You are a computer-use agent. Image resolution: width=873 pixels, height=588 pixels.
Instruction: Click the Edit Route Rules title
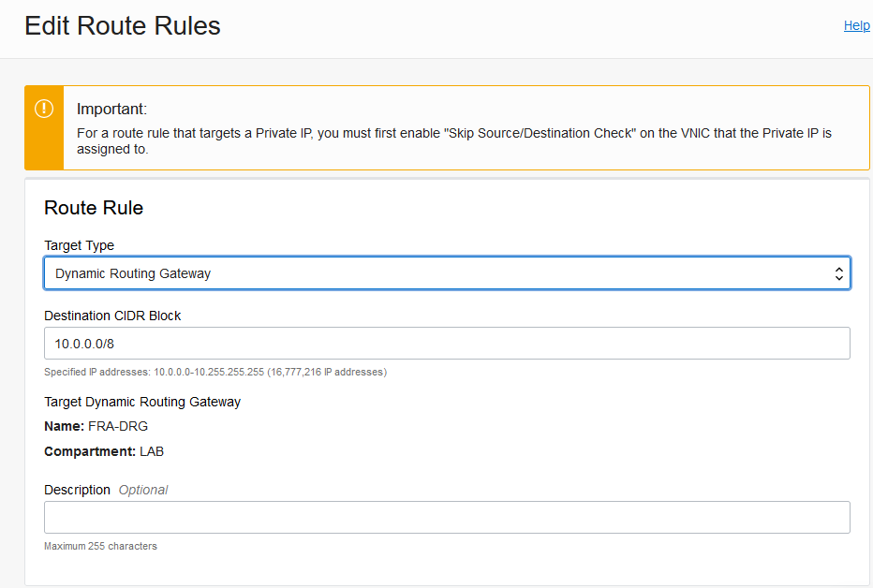(x=123, y=26)
